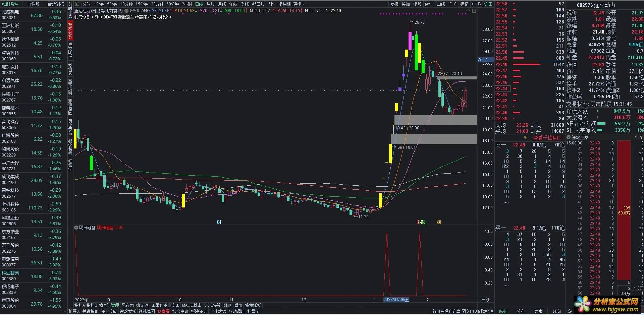
Task: Expand sell-side order depth ellipsis
Action: (506, 203)
